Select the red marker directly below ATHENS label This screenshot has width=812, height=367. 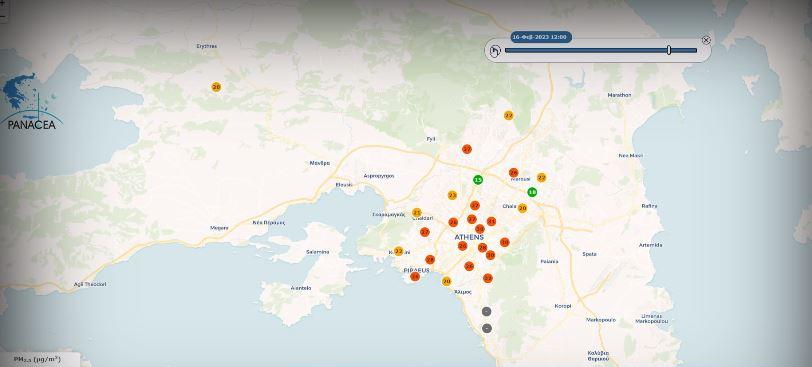pos(462,245)
